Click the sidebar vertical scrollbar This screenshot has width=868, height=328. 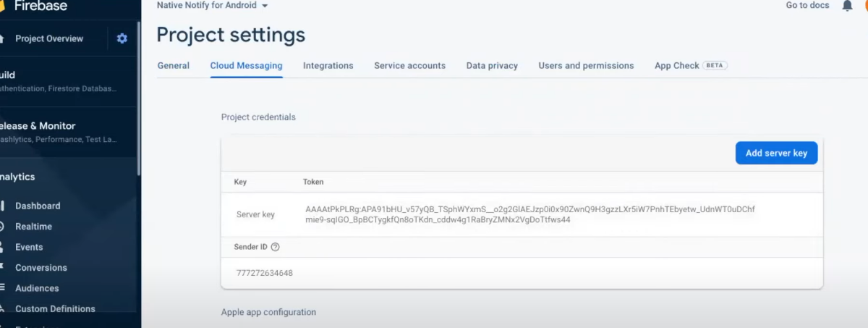139,98
